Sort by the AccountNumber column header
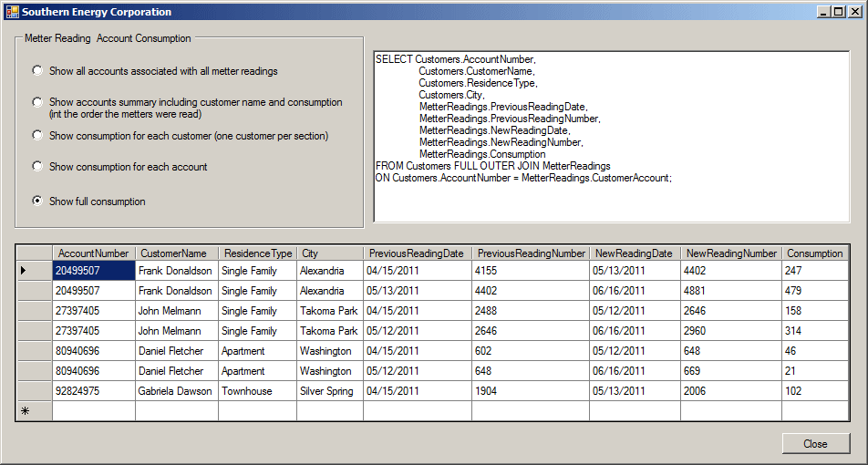The height and width of the screenshot is (465, 868). tap(94, 253)
